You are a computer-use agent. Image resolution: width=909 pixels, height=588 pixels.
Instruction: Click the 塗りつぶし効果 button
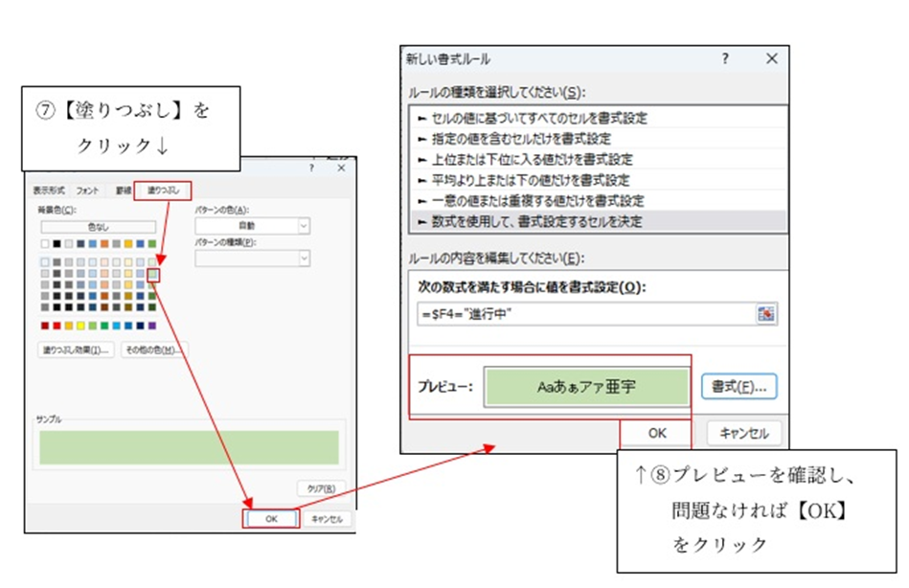(x=77, y=351)
